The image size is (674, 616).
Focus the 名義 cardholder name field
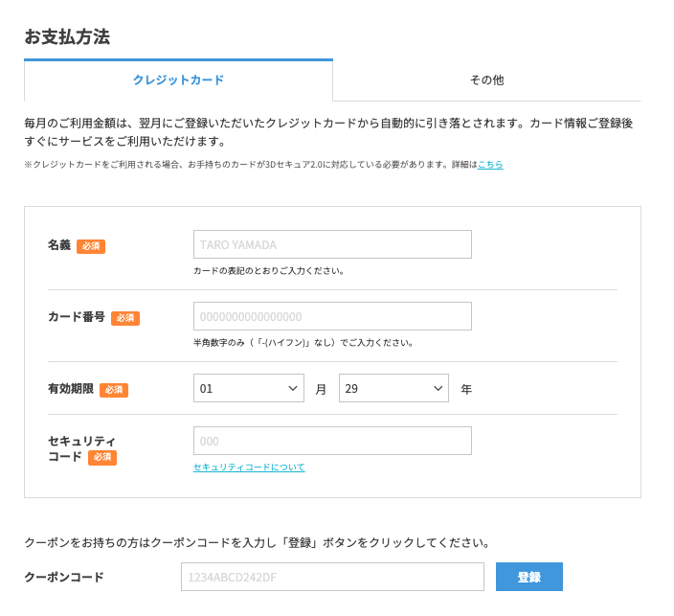(x=332, y=244)
